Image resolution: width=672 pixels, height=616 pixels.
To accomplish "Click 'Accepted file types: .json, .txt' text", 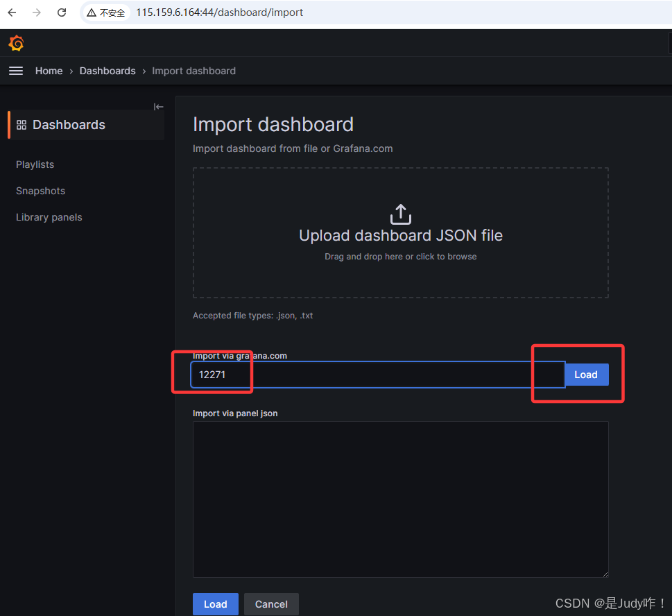I will (x=253, y=316).
